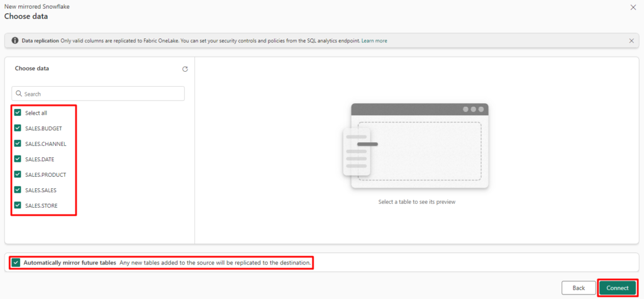This screenshot has height=299, width=644.
Task: Uncheck the SALES.PRODUCT table checkbox
Action: 18,174
